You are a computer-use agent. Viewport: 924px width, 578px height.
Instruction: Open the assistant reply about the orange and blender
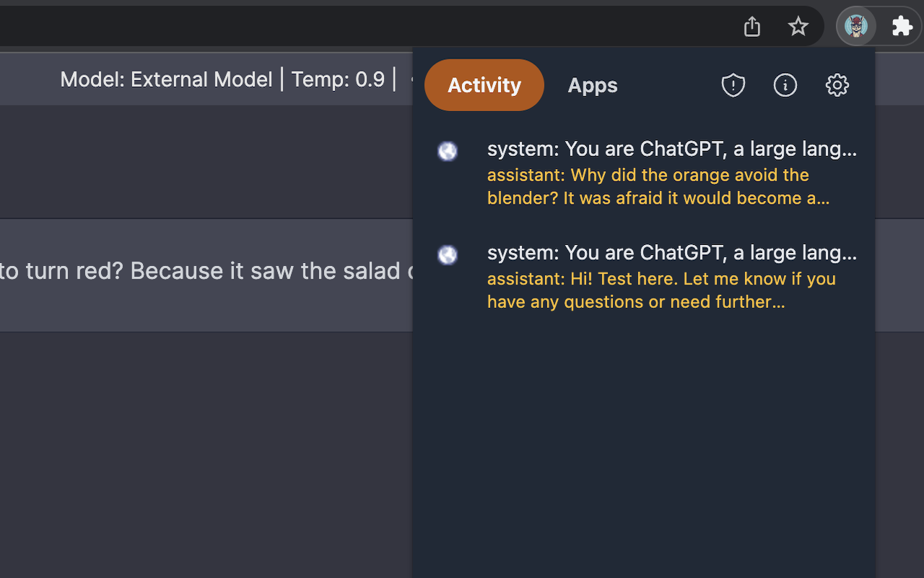point(657,186)
